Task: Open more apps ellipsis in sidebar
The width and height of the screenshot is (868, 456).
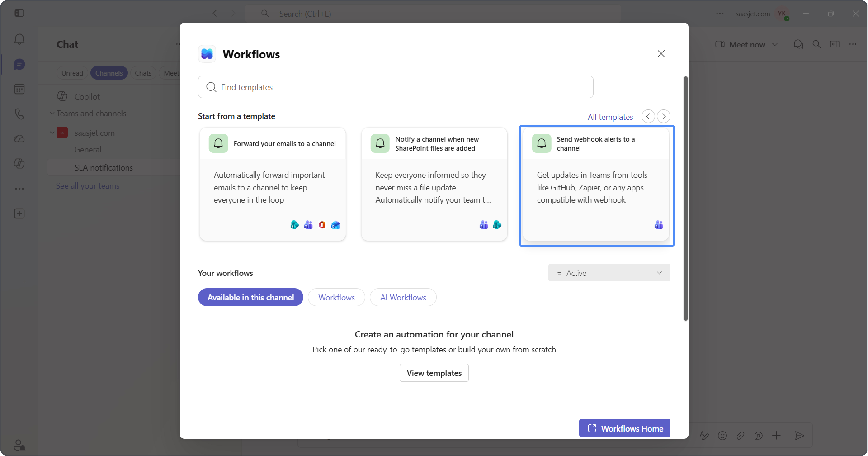Action: 19,189
